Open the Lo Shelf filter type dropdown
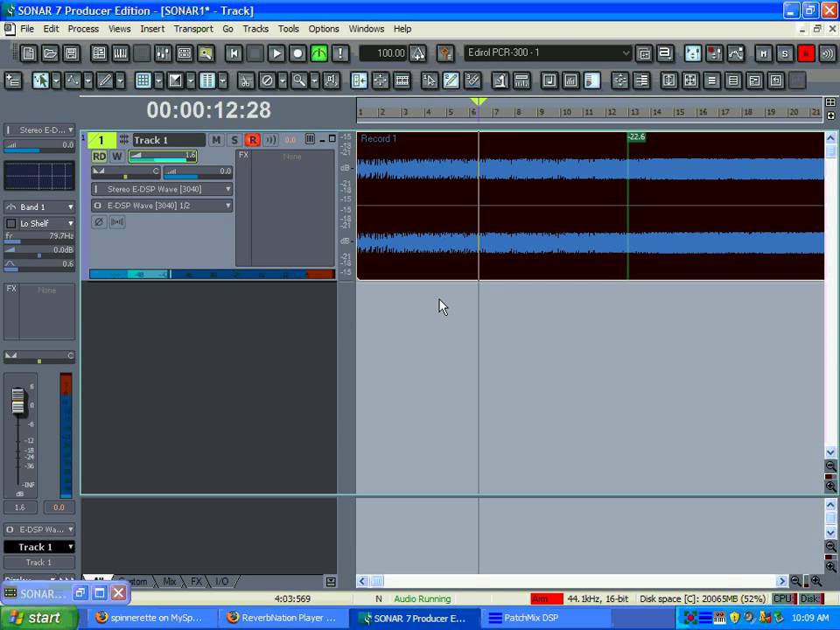Image resolution: width=840 pixels, height=630 pixels. 46,223
